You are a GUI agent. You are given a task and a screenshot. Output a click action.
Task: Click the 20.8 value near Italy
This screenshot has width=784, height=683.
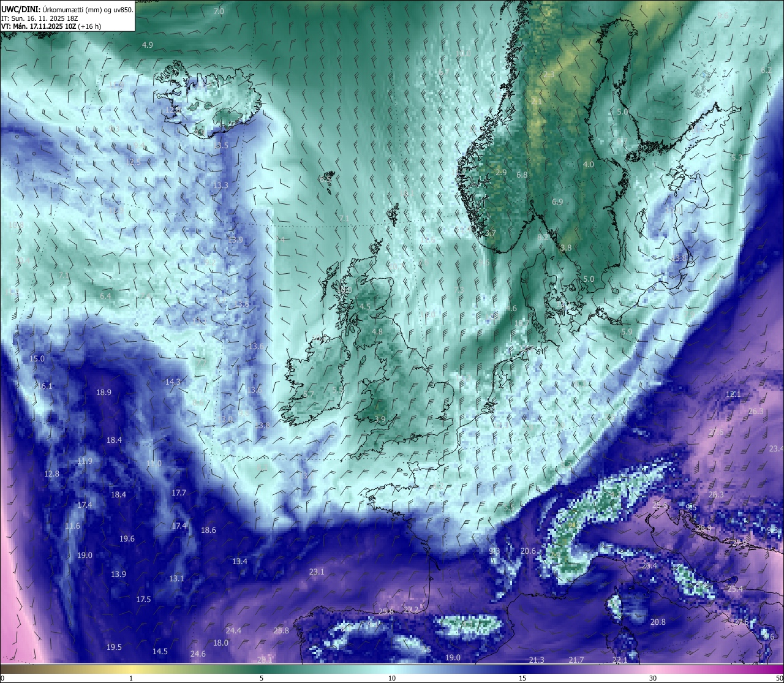point(658,622)
